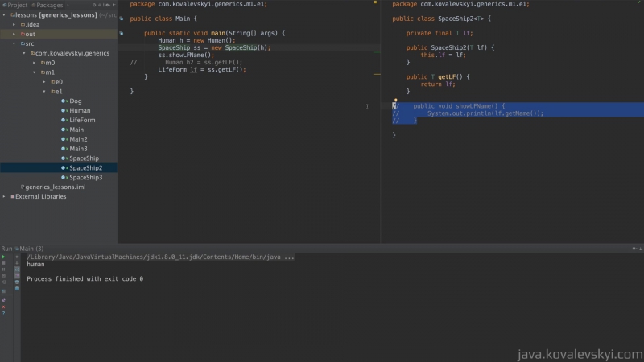Click the Help question mark icon in Run panel
The width and height of the screenshot is (644, 362).
click(4, 313)
